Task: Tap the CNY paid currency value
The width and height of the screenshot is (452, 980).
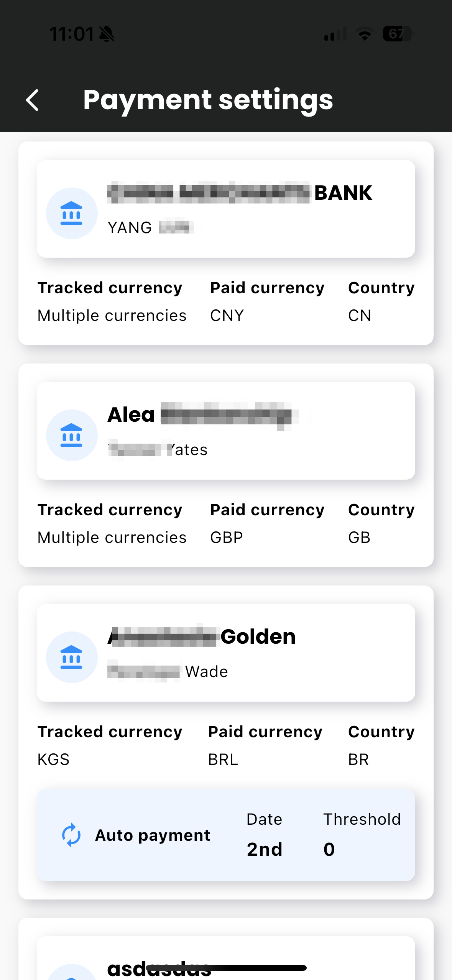Action: point(227,316)
